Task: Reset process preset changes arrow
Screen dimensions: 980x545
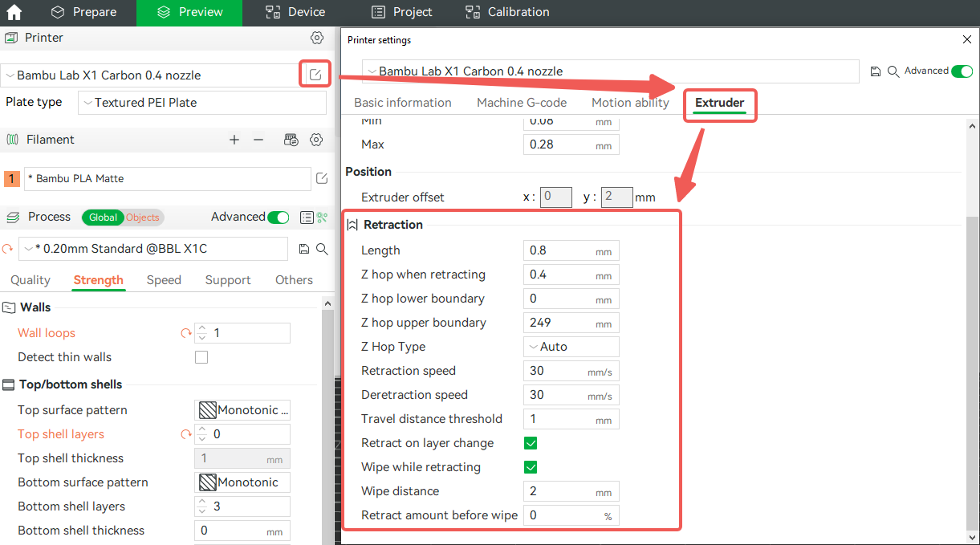Action: coord(8,250)
